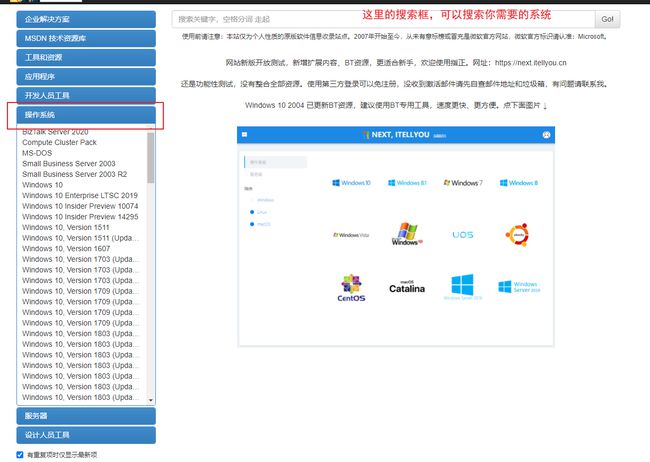650x462 pixels.
Task: Select Windows 10 Insider Preview 14295
Action: click(80, 217)
